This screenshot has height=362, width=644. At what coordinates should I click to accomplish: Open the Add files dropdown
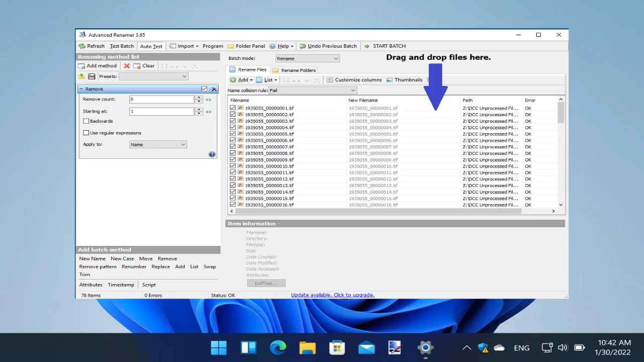[242, 79]
